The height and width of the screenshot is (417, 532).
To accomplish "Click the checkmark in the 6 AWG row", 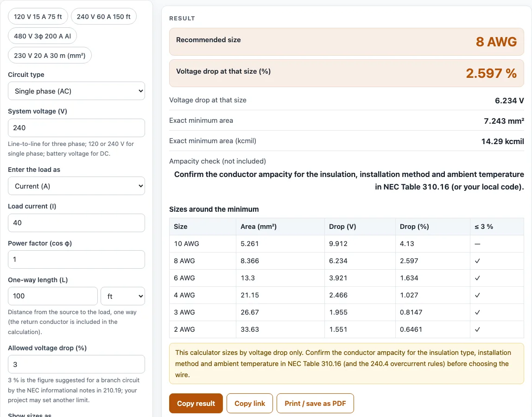I will point(477,278).
